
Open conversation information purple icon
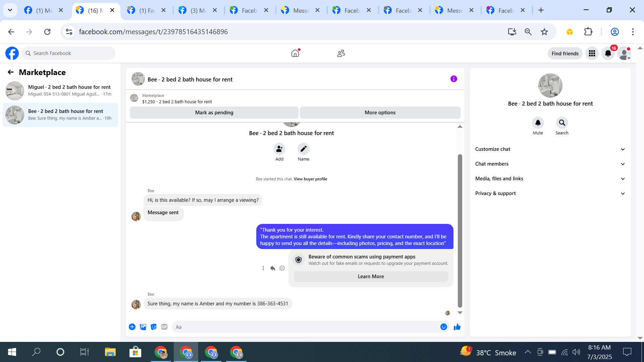(x=453, y=79)
